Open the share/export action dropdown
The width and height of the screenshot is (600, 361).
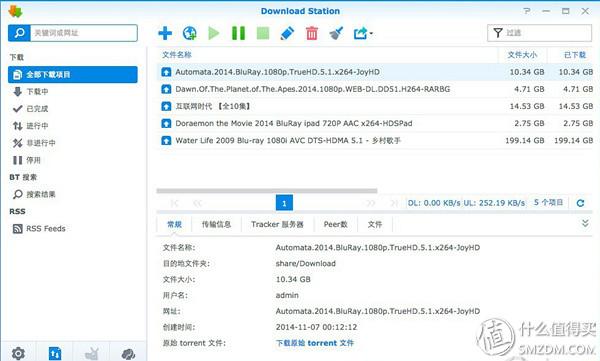pyautogui.click(x=363, y=33)
